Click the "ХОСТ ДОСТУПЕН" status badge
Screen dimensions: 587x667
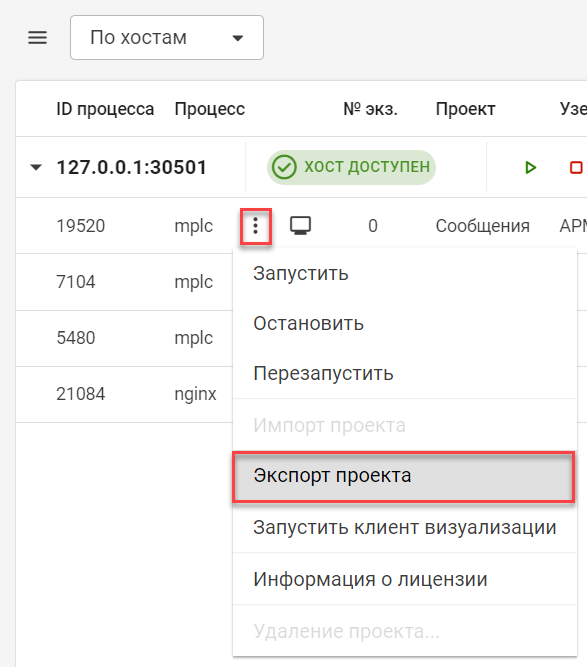(351, 167)
